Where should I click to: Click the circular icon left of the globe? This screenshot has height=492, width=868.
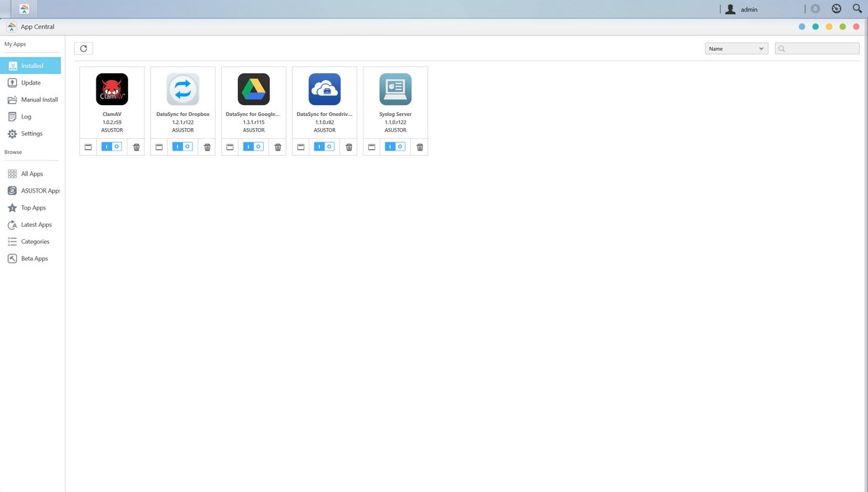coord(816,9)
